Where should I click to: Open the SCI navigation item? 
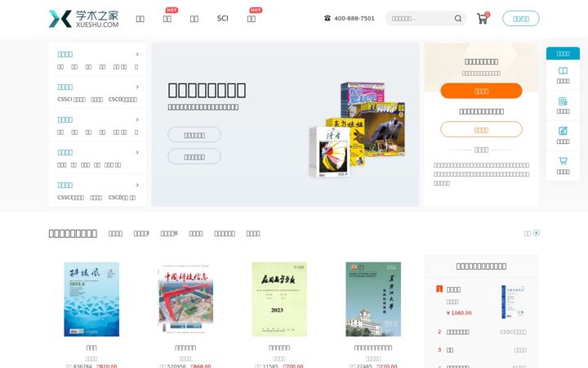[x=222, y=18]
